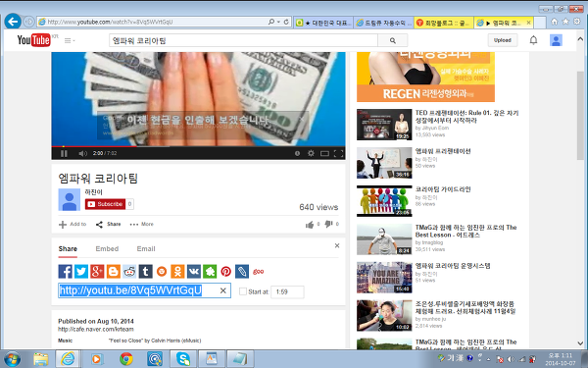Share the video on Twitter
Screen dimensions: 588x368
[x=81, y=271]
